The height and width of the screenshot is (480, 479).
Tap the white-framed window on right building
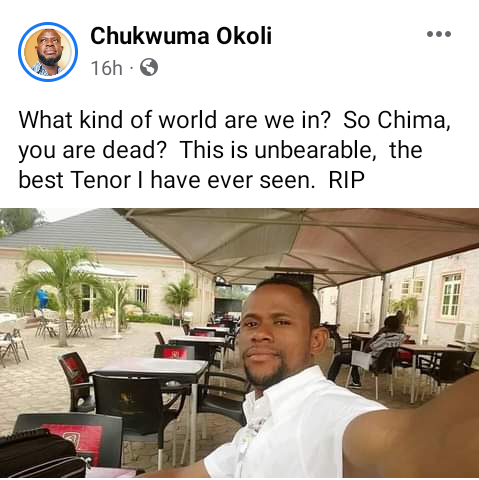point(451,295)
